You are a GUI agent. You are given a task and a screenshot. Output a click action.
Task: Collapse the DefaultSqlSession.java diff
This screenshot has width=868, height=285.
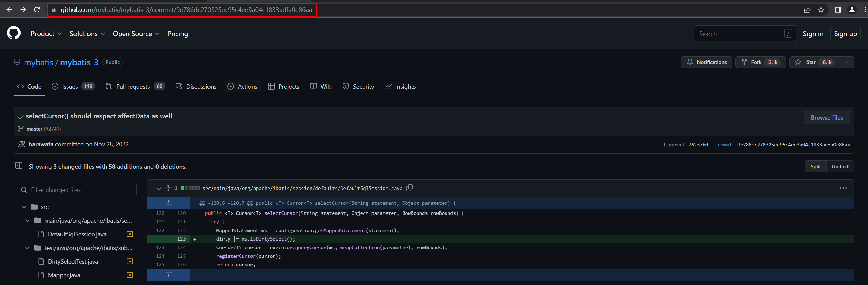158,188
